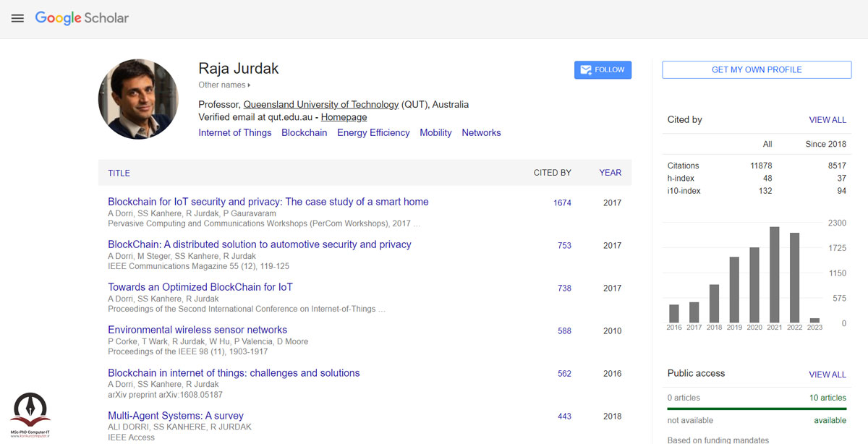Click the 2021 citation bar in chart
Image resolution: width=868 pixels, height=444 pixels.
tap(775, 275)
